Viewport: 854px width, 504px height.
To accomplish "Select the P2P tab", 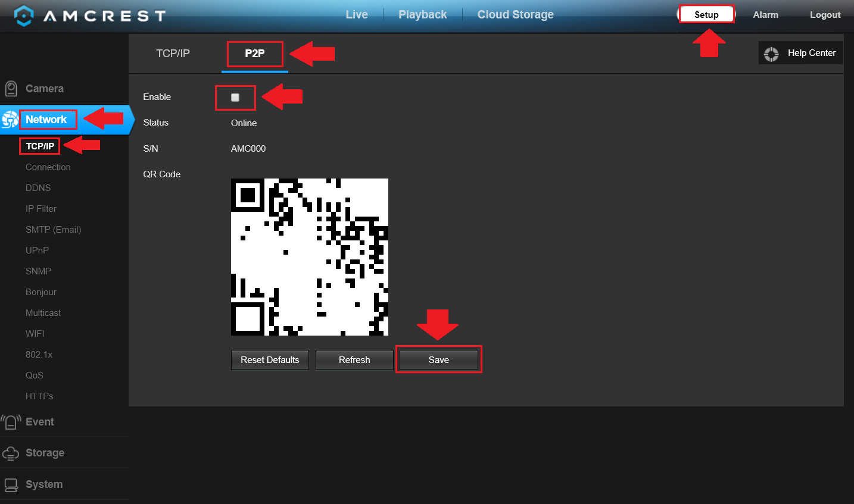I will [x=255, y=54].
